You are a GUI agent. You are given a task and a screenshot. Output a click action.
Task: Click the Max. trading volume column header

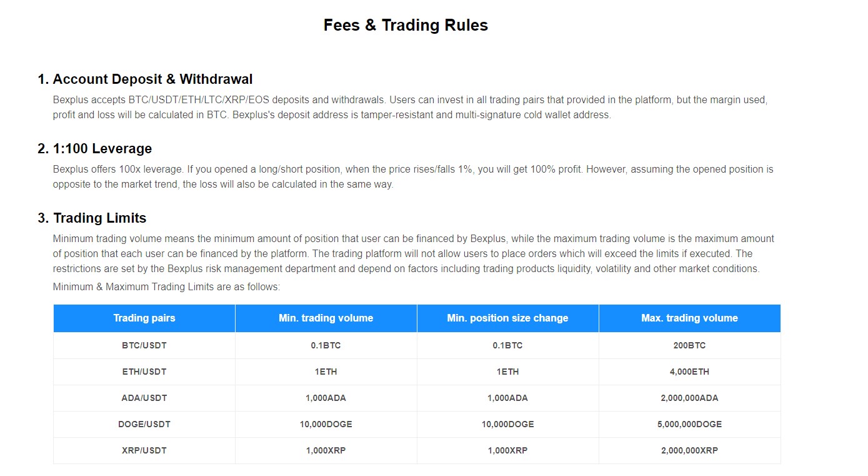[690, 318]
